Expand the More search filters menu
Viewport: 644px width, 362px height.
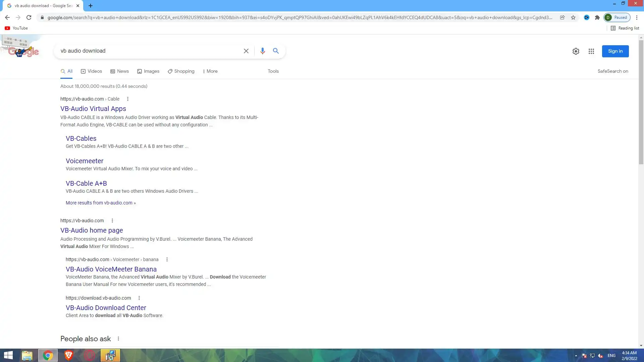pyautogui.click(x=210, y=71)
